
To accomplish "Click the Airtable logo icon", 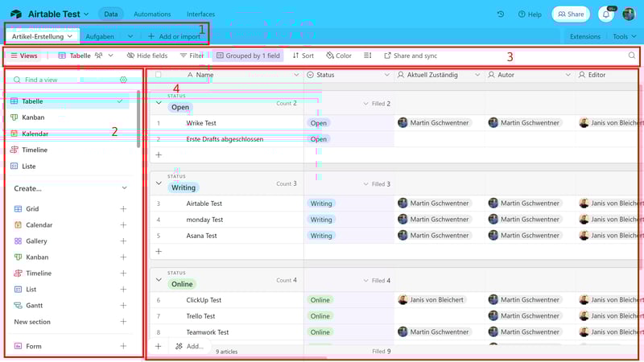I will coord(16,14).
